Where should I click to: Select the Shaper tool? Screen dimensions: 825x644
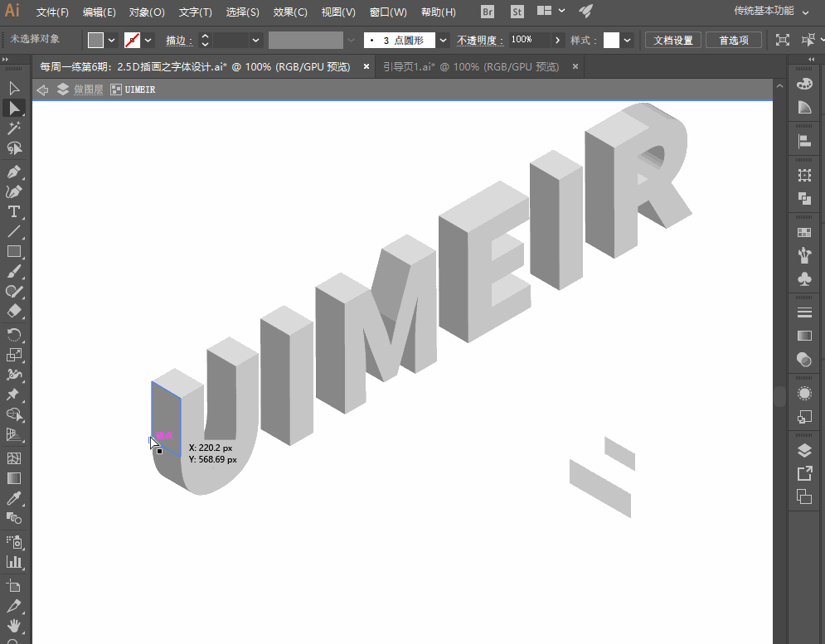pyautogui.click(x=14, y=291)
